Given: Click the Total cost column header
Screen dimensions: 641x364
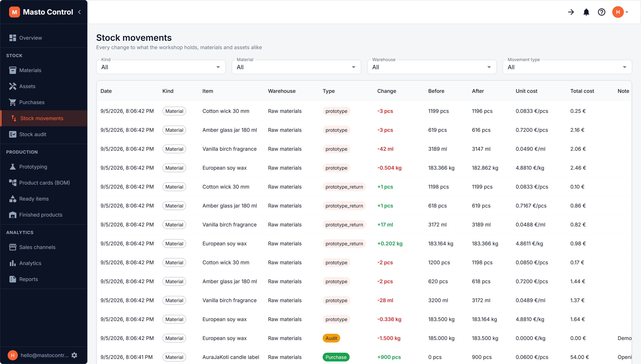Looking at the screenshot, I should click(582, 91).
